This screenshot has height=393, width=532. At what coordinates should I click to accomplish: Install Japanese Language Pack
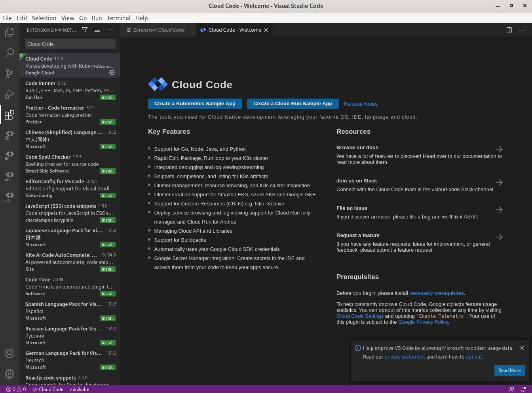(108, 245)
